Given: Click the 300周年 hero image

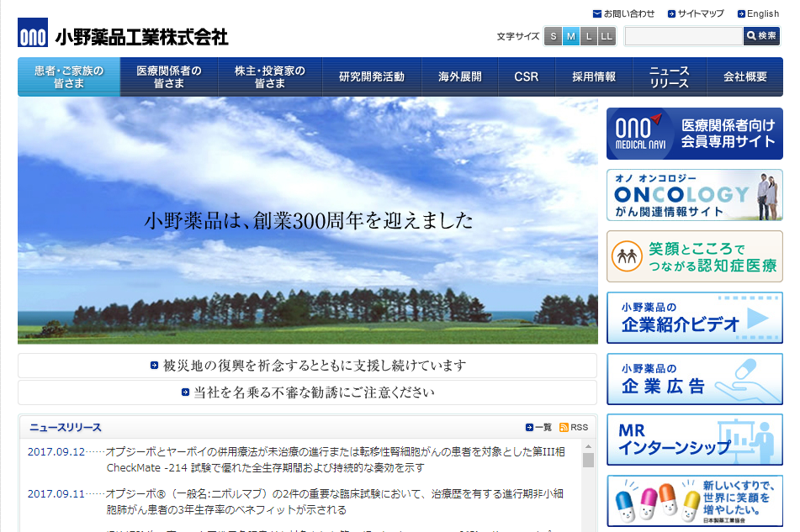Looking at the screenshot, I should (308, 221).
